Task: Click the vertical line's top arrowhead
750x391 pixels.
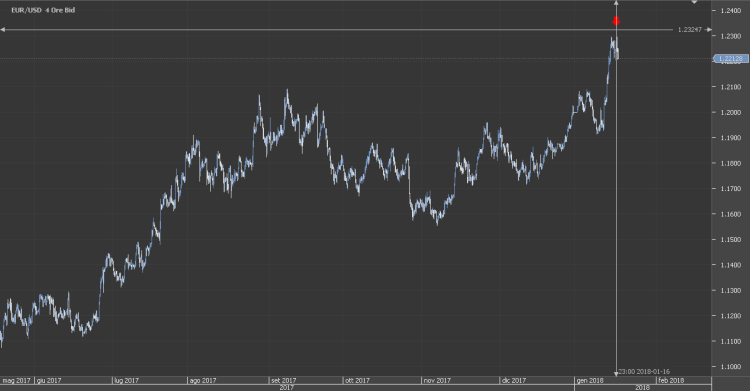Action: 616,3
